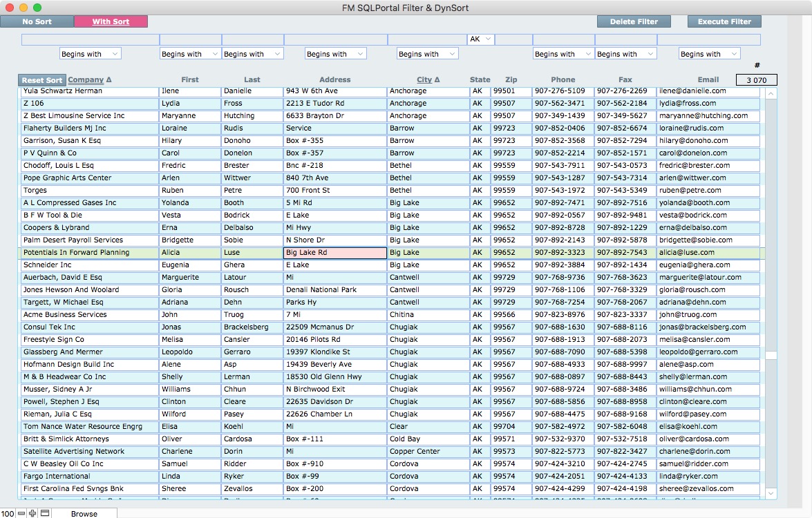Click the Company sort arrow header

89,80
